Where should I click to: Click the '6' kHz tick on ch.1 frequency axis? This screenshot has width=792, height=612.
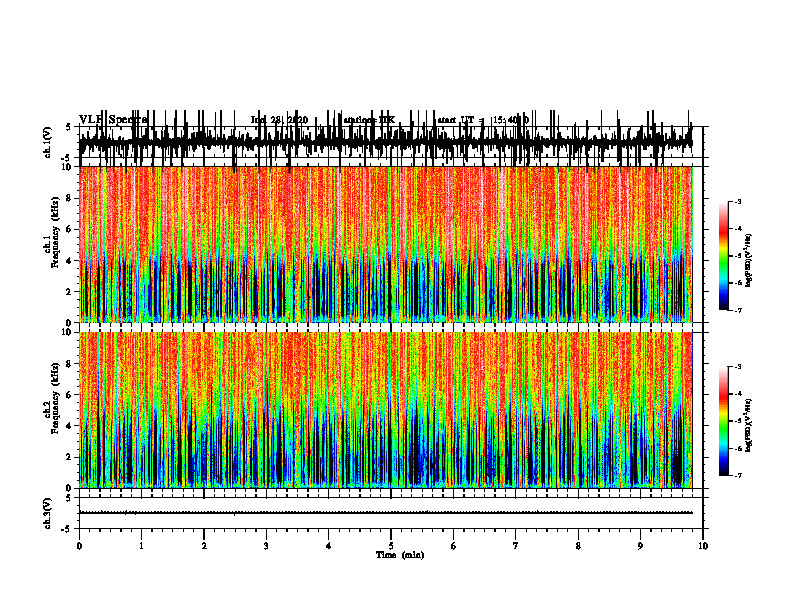[x=69, y=229]
